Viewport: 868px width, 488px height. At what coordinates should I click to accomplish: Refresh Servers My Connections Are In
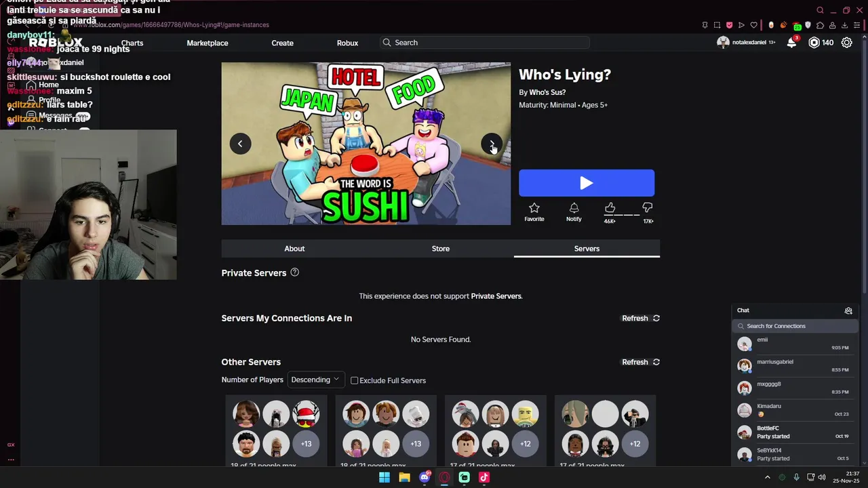pos(641,318)
